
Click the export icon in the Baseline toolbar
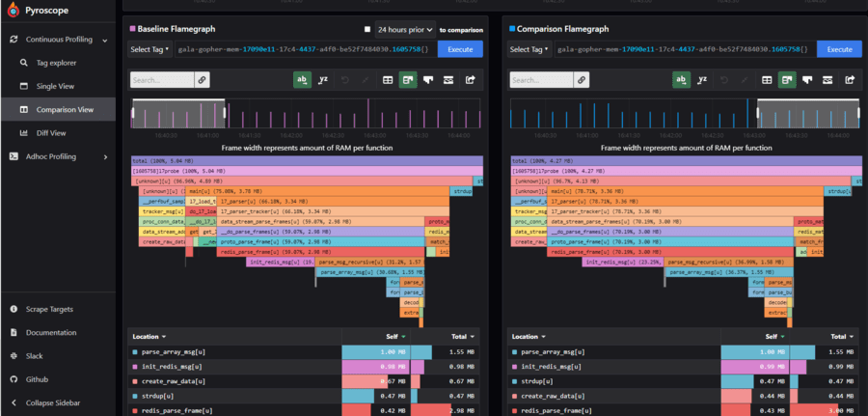pos(471,80)
